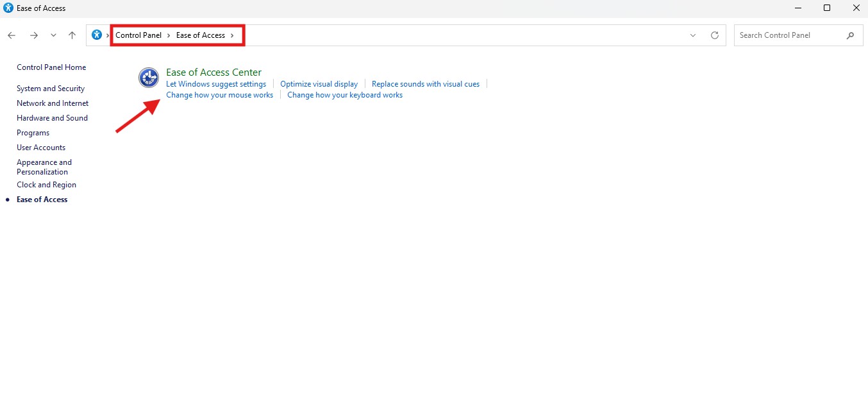Click the search magnifier icon

pos(850,35)
